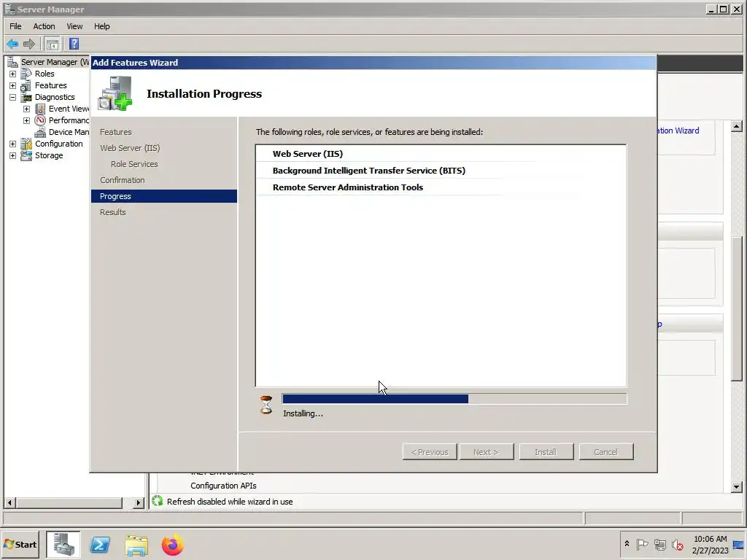
Task: Expand the Configuration tree node
Action: point(13,144)
